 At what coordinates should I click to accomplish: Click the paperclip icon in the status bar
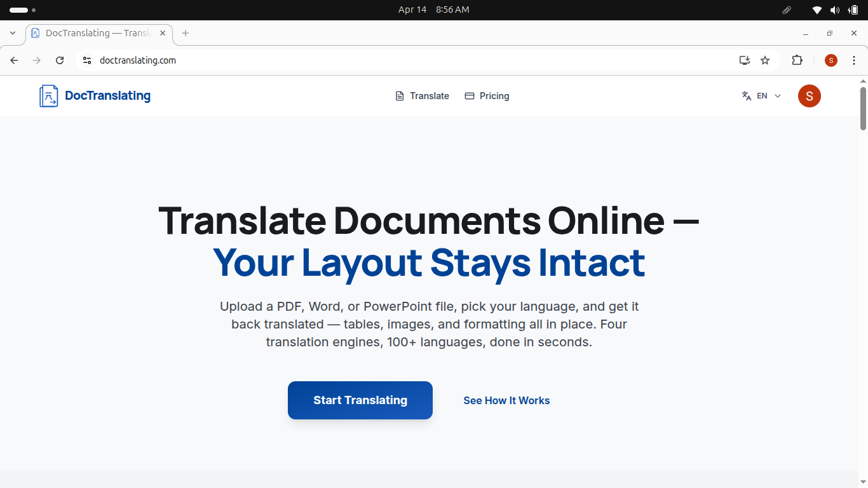[786, 10]
